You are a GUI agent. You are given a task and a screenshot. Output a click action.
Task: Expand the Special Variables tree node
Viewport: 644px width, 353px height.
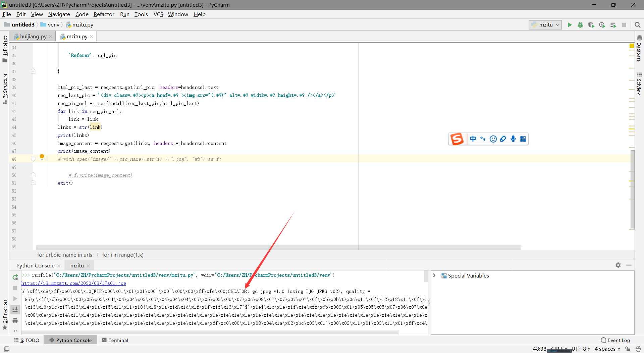coord(434,275)
